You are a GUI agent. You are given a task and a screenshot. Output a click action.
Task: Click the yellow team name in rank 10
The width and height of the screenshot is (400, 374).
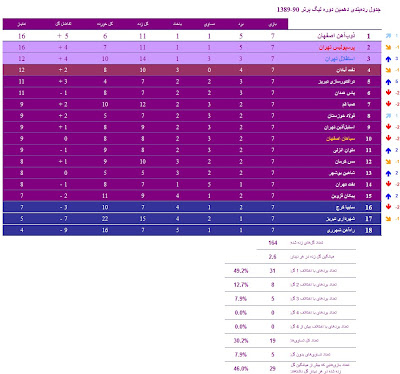point(341,139)
